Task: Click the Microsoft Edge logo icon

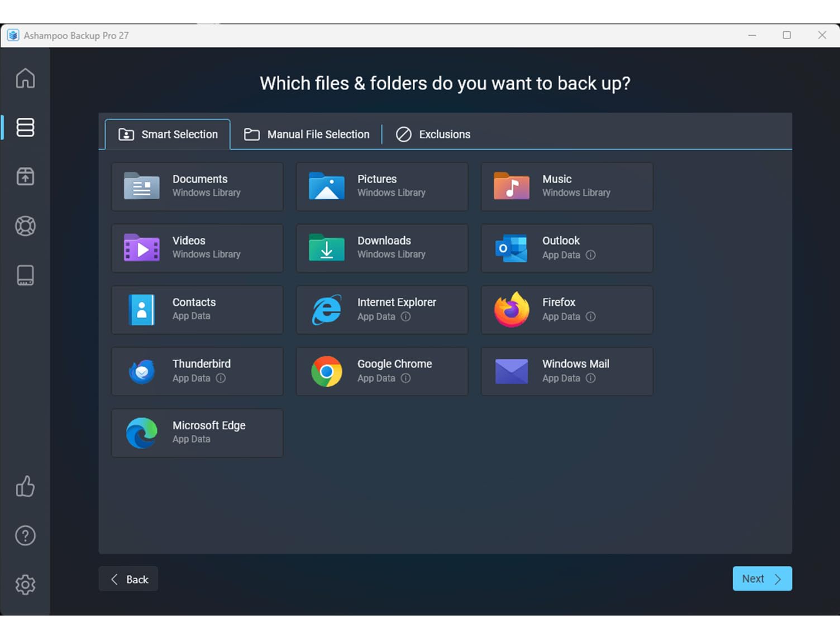Action: [x=141, y=433]
